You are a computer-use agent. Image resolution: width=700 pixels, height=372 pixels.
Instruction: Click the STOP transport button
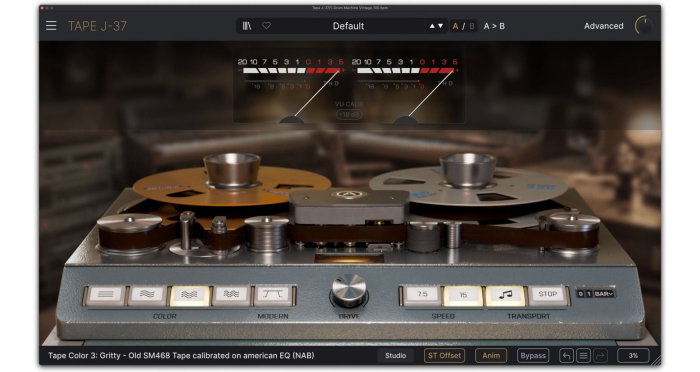point(547,295)
